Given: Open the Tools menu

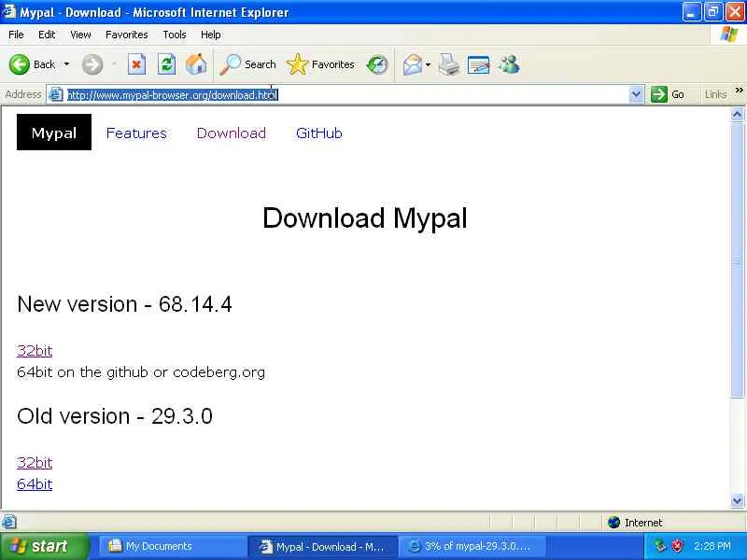Looking at the screenshot, I should [x=175, y=35].
